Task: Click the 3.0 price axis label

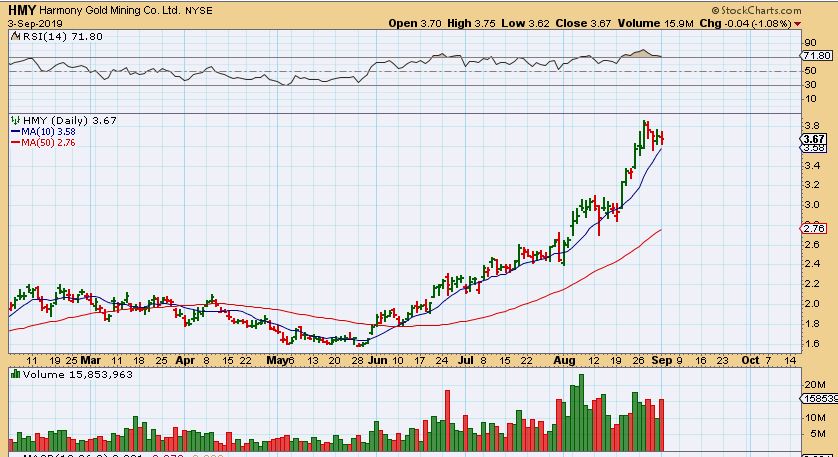Action: pyautogui.click(x=810, y=205)
